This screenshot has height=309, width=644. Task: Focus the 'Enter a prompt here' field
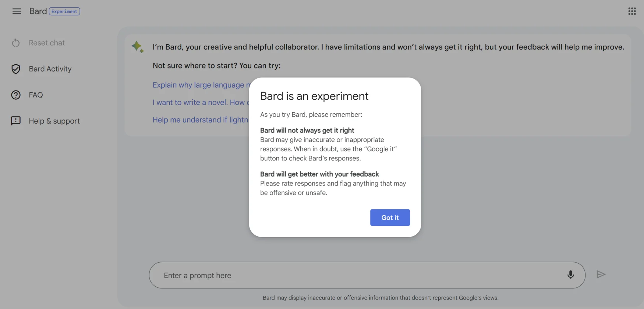point(367,275)
